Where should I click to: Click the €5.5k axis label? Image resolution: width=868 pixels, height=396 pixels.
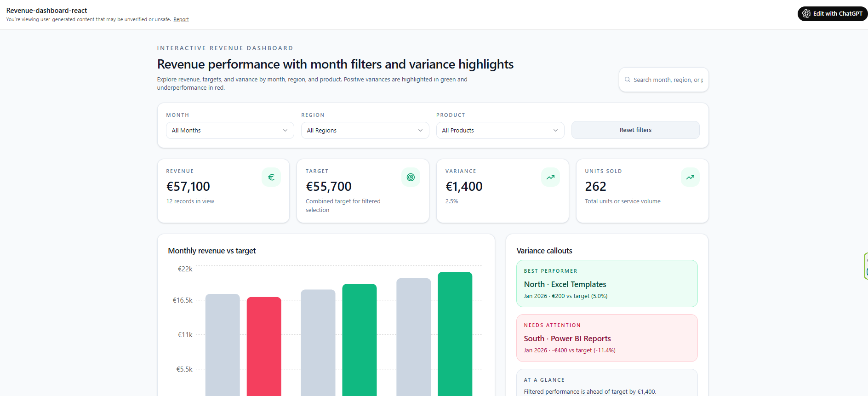point(184,369)
